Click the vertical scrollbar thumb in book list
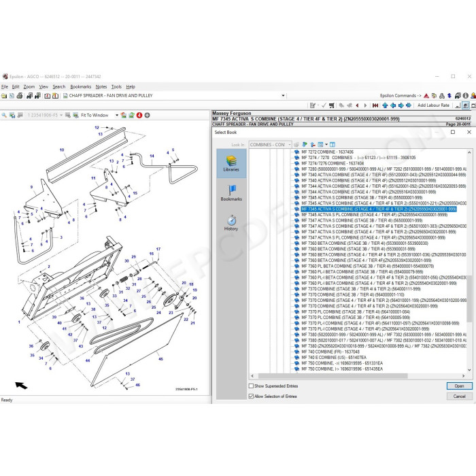Screen dimensions: 476x476 click(x=470, y=299)
